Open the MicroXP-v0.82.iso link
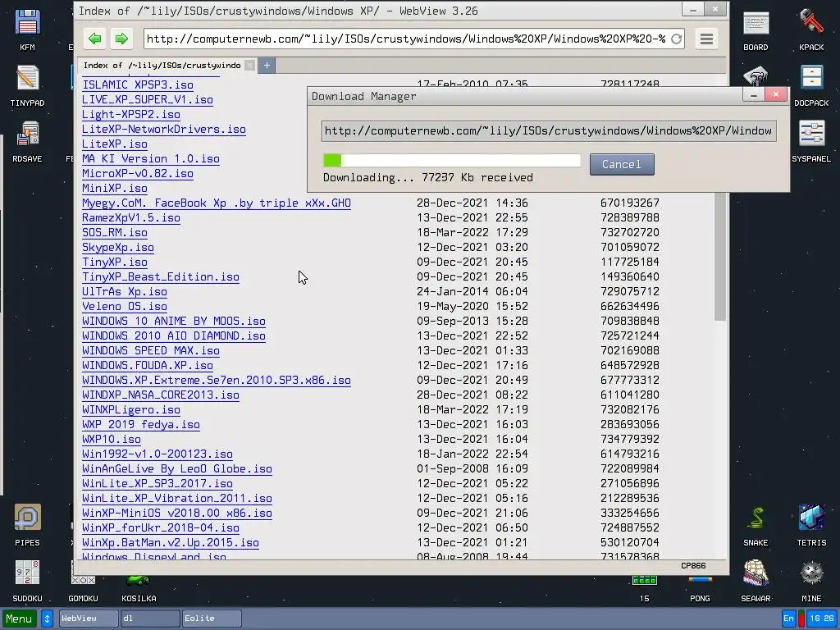The image size is (840, 630). coord(138,174)
